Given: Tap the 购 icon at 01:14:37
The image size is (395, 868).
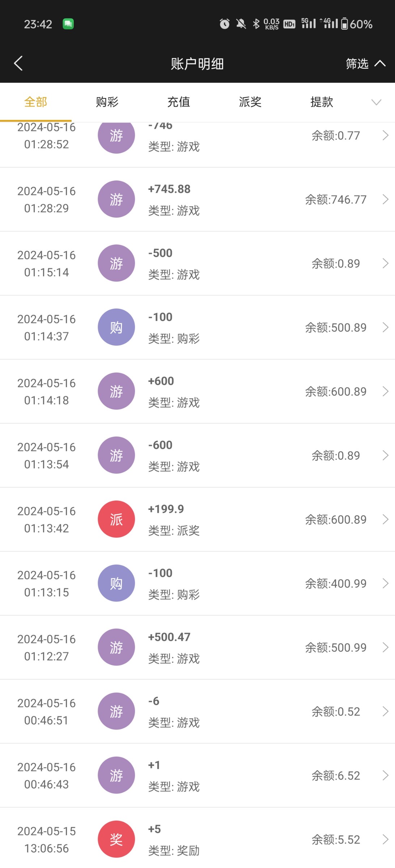Looking at the screenshot, I should tap(116, 327).
